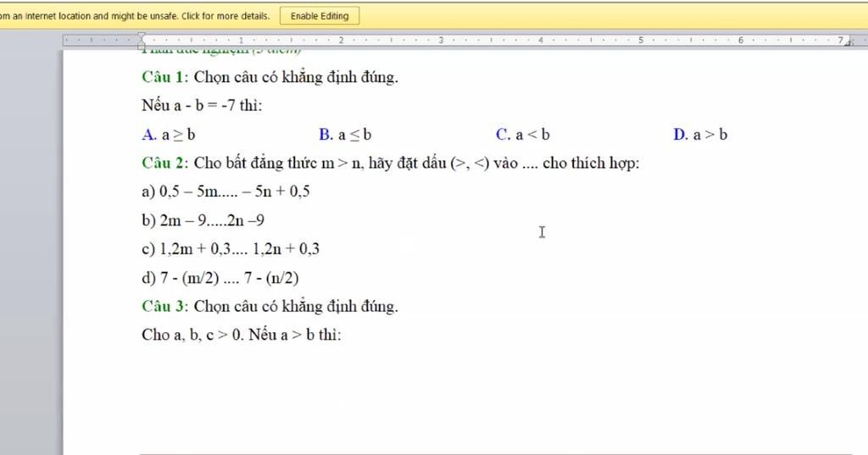
Task: Click line 'd) 7 - (m/2) .... 7 - (n/2)'
Action: click(220, 278)
